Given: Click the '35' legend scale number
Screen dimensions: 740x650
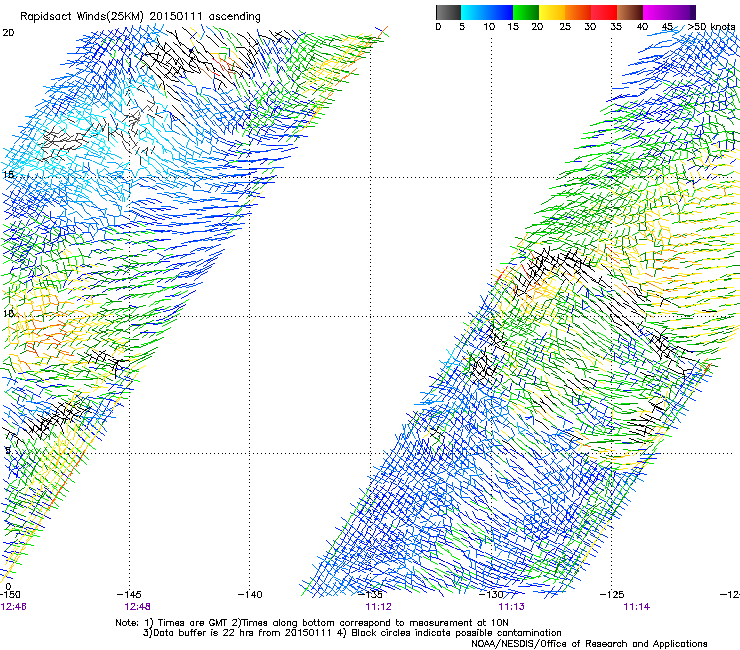Looking at the screenshot, I should pyautogui.click(x=616, y=26).
